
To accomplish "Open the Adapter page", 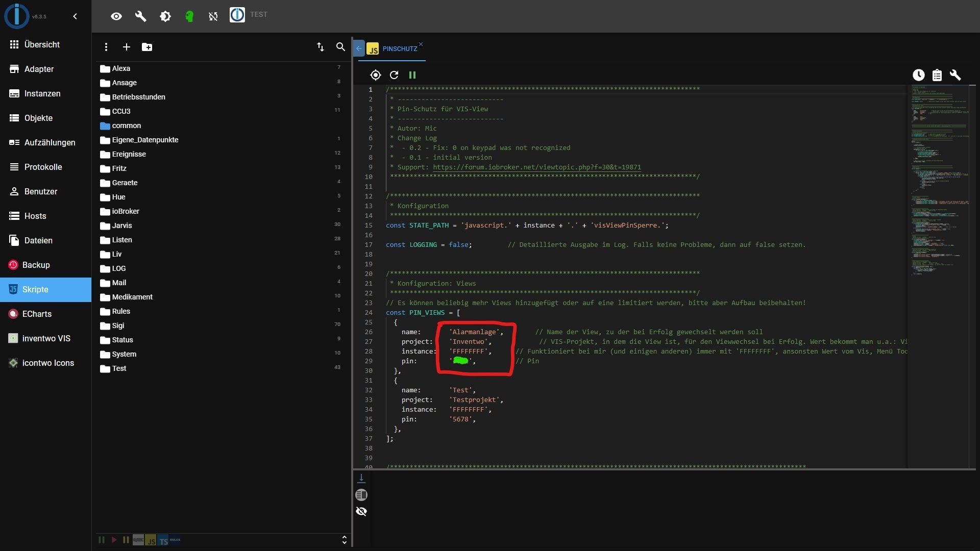I will pos(45,69).
